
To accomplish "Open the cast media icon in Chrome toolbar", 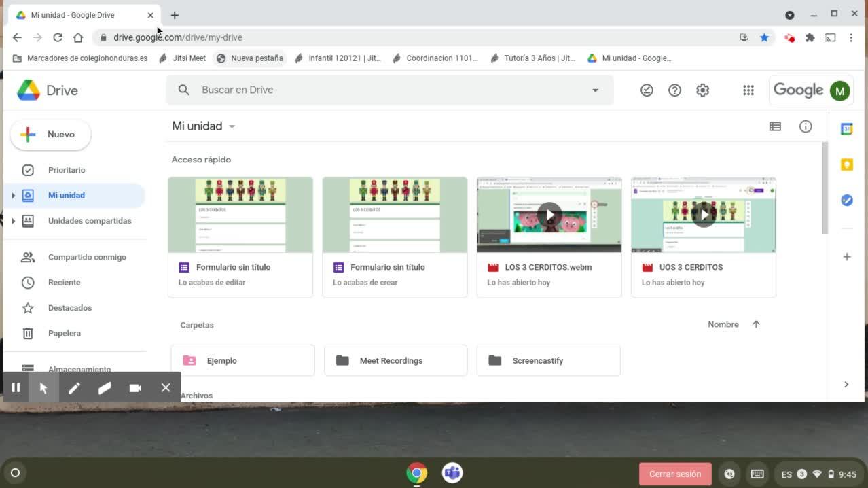I will click(x=830, y=37).
